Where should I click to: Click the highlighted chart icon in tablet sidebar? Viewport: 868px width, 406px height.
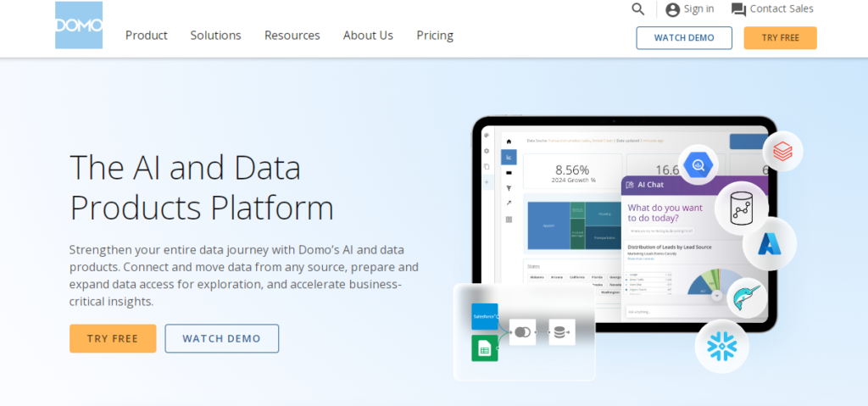(x=509, y=158)
